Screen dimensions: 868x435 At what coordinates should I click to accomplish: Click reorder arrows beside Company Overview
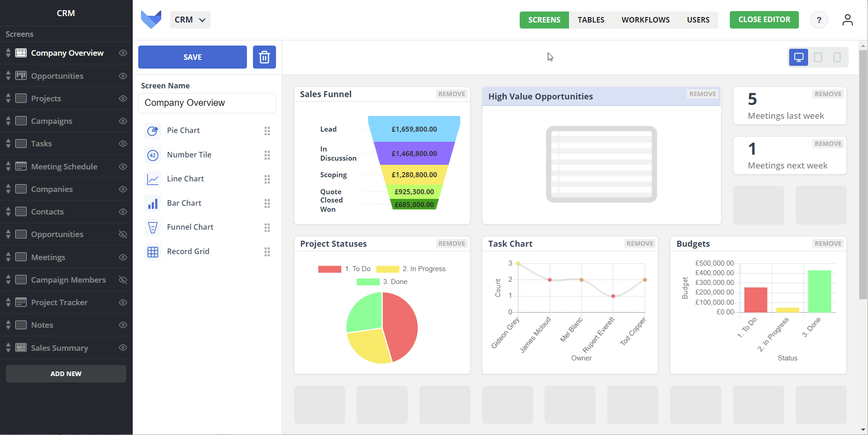(x=8, y=53)
